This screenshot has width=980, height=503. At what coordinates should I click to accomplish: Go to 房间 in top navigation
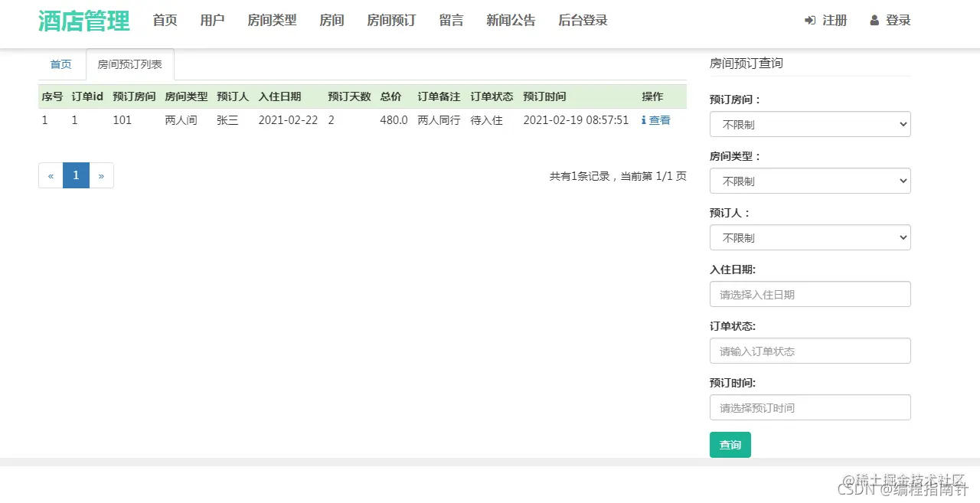click(x=332, y=21)
